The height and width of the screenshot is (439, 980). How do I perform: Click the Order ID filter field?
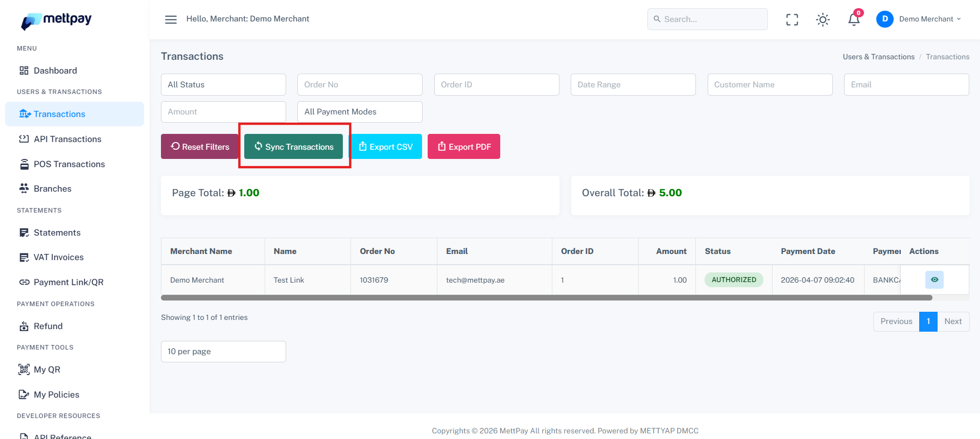[497, 84]
